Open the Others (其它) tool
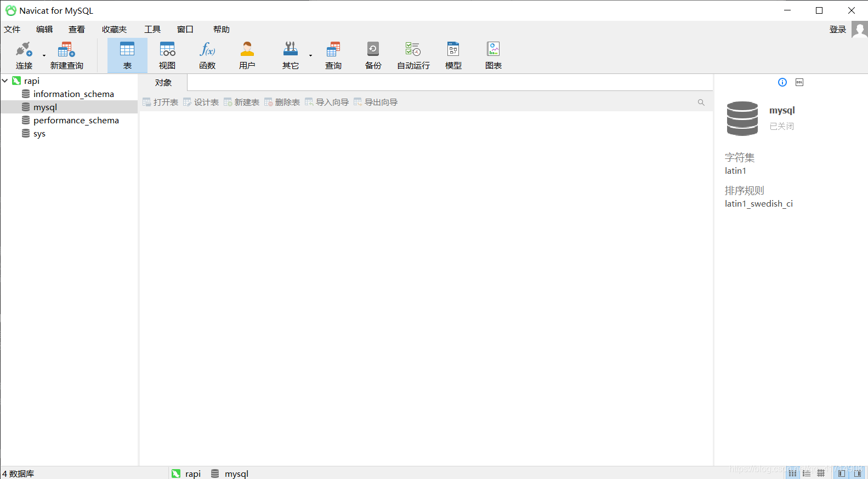Image resolution: width=868 pixels, height=479 pixels. (x=290, y=55)
